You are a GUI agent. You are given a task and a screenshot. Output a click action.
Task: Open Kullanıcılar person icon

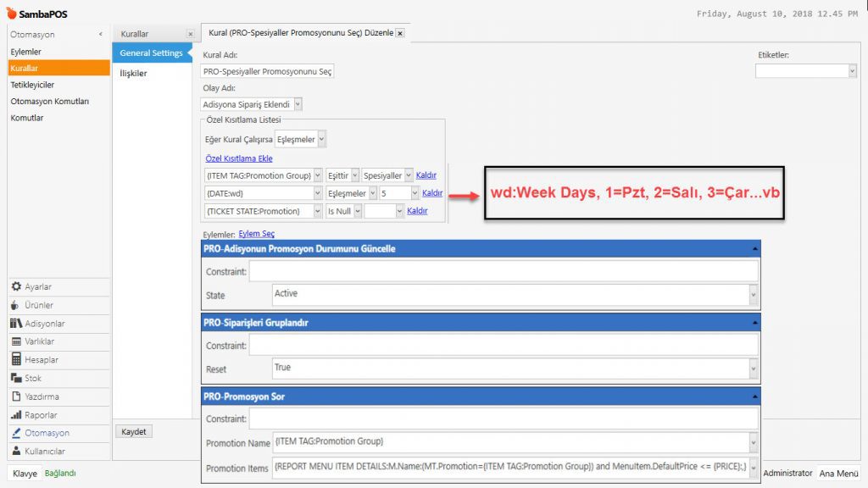[16, 451]
